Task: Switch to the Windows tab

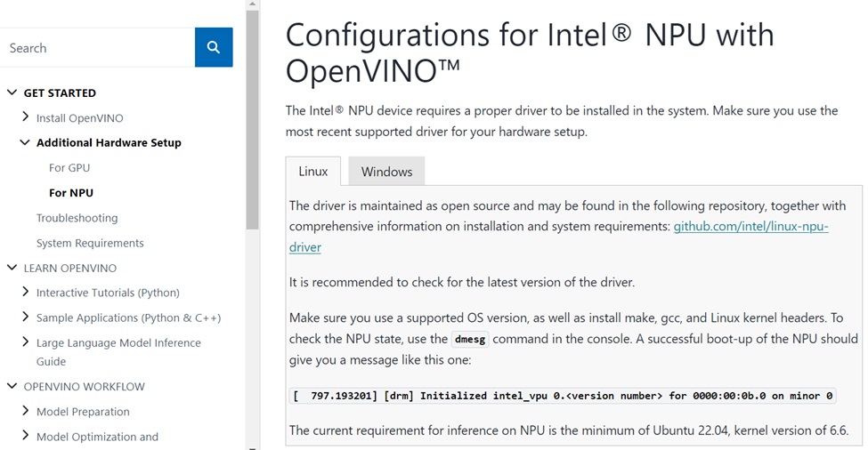Action: pos(386,172)
